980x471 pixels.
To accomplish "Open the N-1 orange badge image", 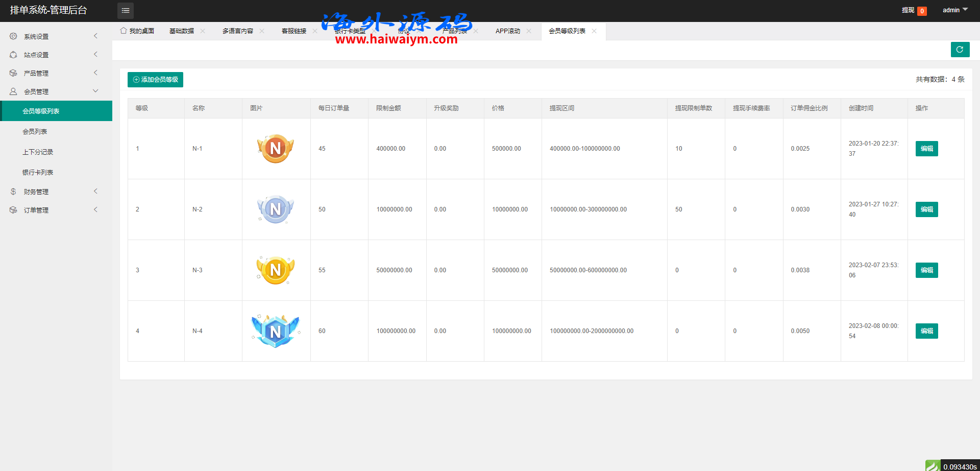I will pos(276,149).
